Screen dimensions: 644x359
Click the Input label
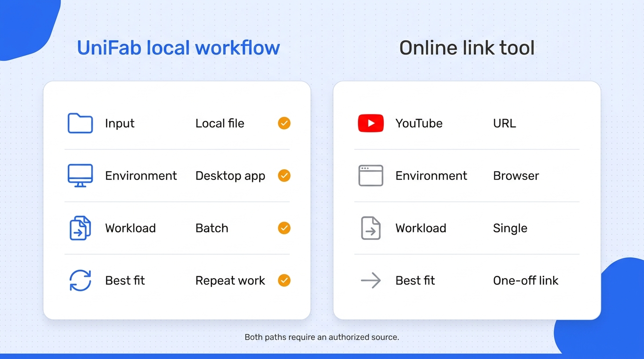120,123
